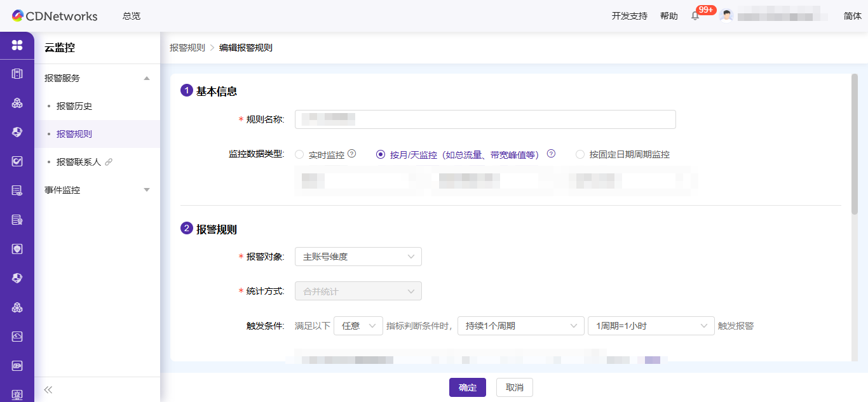Select the 按固定日期周期监控 radio button

click(579, 154)
